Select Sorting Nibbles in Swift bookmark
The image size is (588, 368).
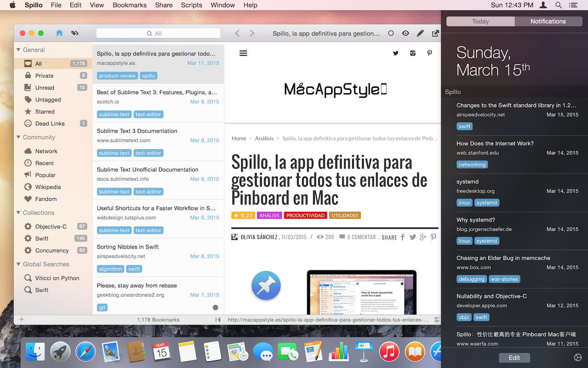158,257
